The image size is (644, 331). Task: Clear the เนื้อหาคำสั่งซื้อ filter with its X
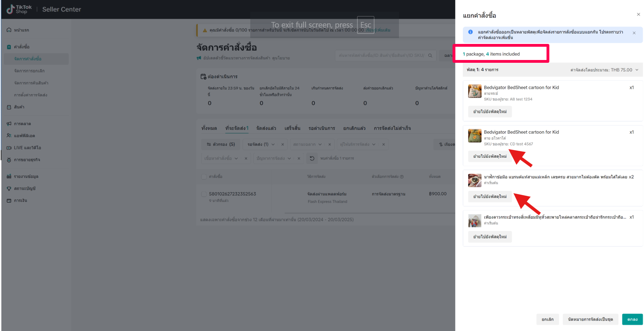coord(246,158)
